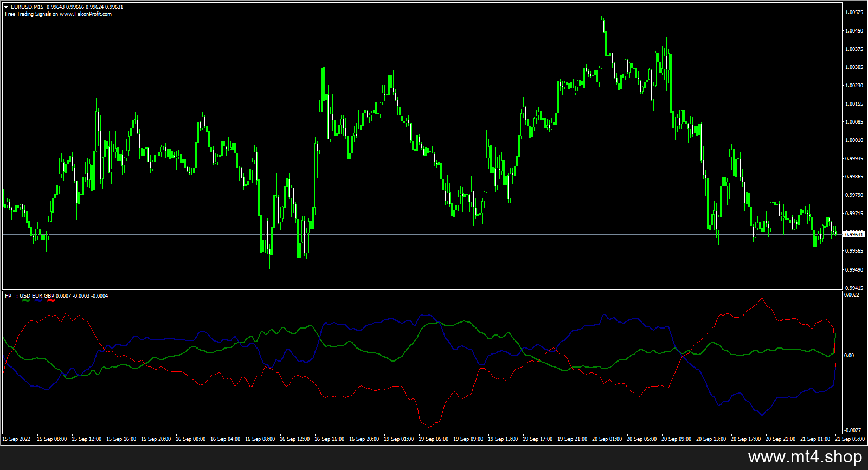Viewport: 868px width, 470px height.
Task: Click the 19 Sep 13:00 time label
Action: [x=503, y=439]
